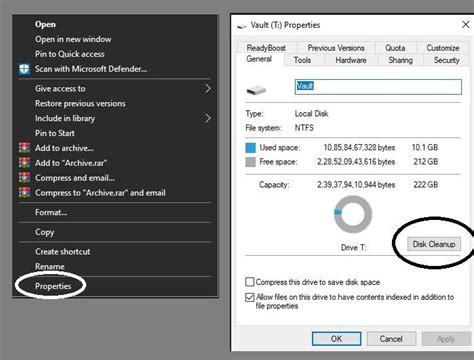Choose Pin to Quick access

(x=70, y=54)
